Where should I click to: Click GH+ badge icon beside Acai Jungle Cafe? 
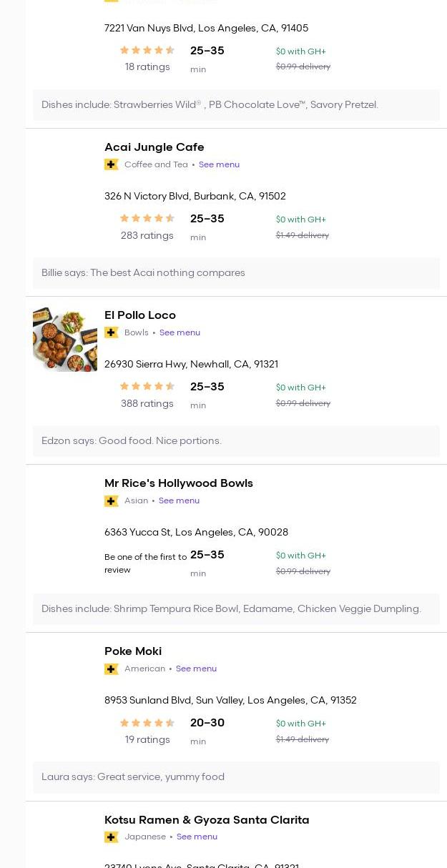coord(112,164)
